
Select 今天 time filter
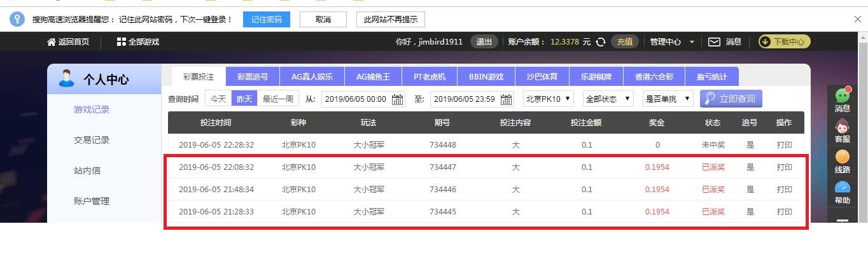(218, 99)
